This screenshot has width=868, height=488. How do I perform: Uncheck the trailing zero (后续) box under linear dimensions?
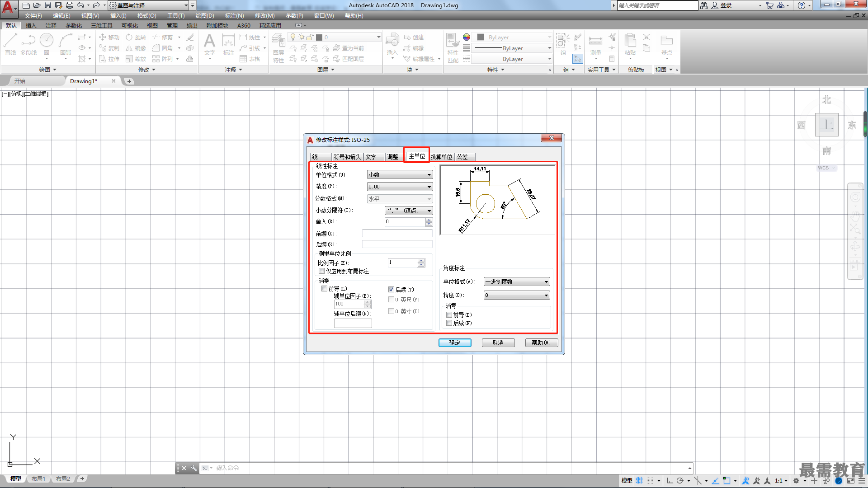tap(391, 289)
